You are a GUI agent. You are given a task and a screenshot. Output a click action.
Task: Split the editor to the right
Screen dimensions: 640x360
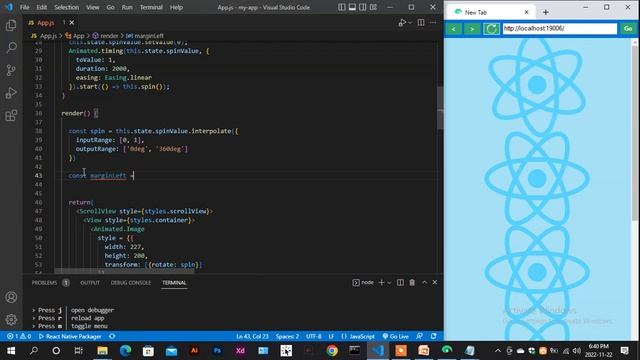[421, 22]
